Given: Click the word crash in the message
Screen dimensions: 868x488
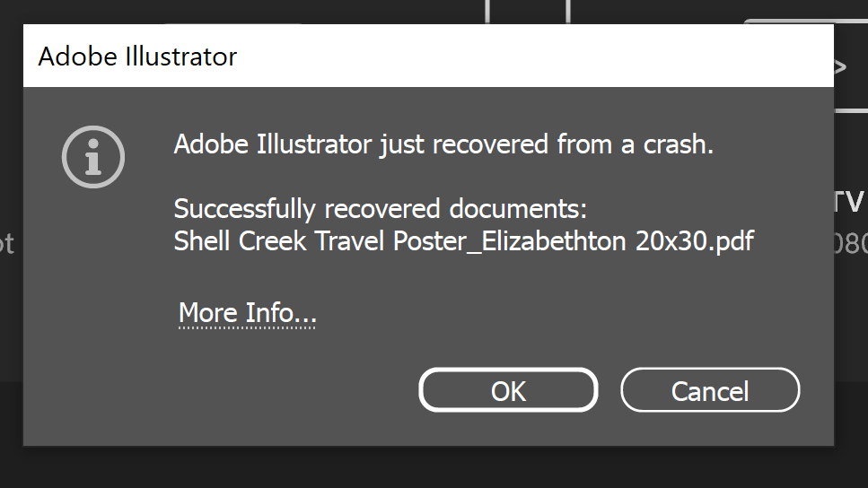Looking at the screenshot, I should [678, 144].
